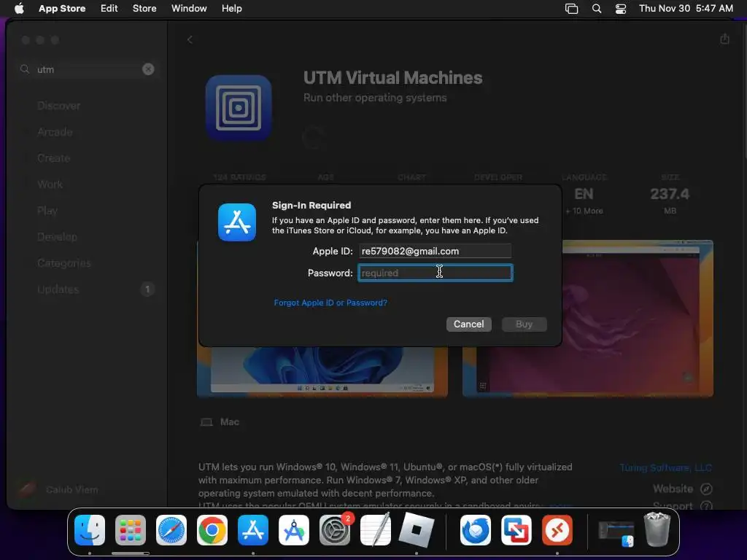Click the Run other operating systems subtitle
Image resolution: width=747 pixels, height=560 pixels.
(375, 98)
